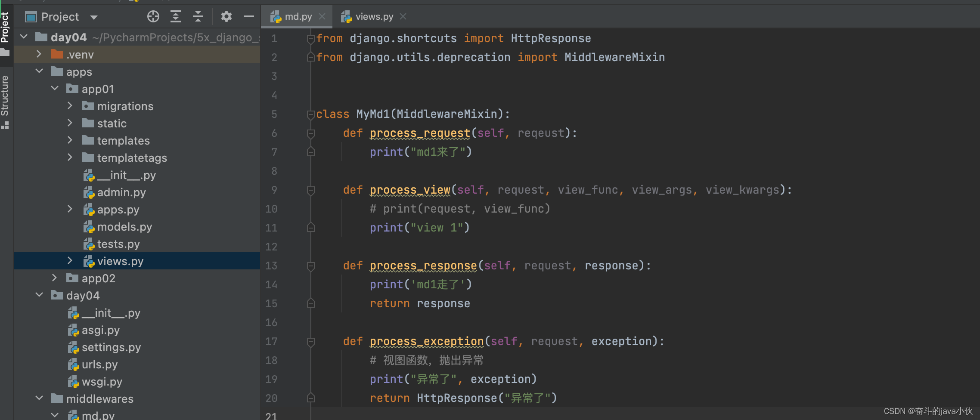This screenshot has width=980, height=420.
Task: Select day04 package __init__.py file
Action: pyautogui.click(x=137, y=313)
